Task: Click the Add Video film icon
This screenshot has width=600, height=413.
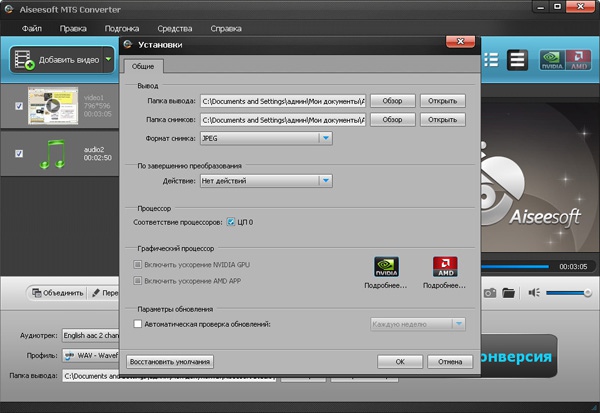Action: 24,60
